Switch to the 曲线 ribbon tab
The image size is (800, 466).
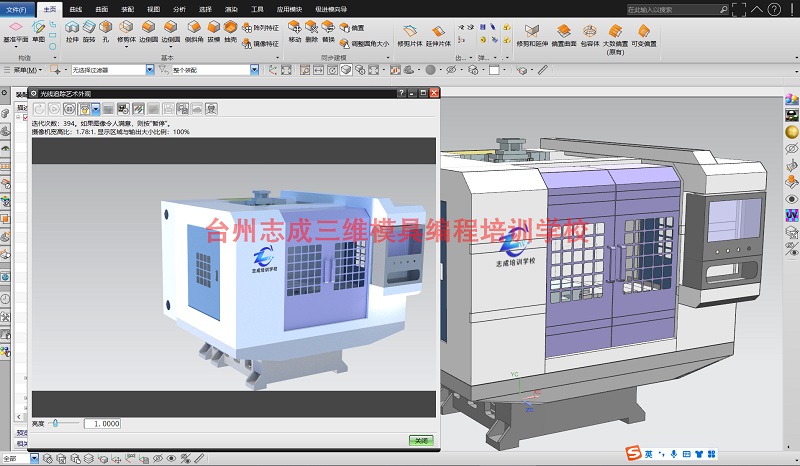point(76,10)
